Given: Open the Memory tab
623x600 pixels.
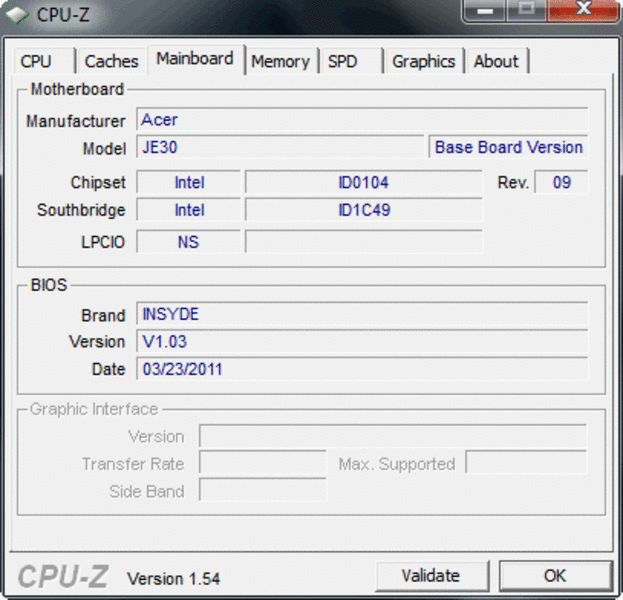Looking at the screenshot, I should [281, 61].
